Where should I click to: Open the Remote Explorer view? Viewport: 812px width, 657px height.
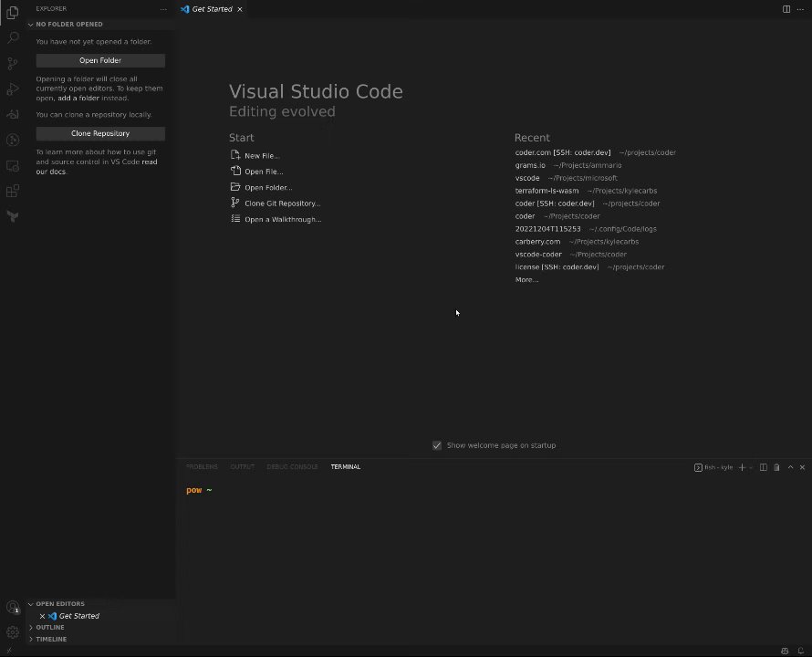[13, 166]
